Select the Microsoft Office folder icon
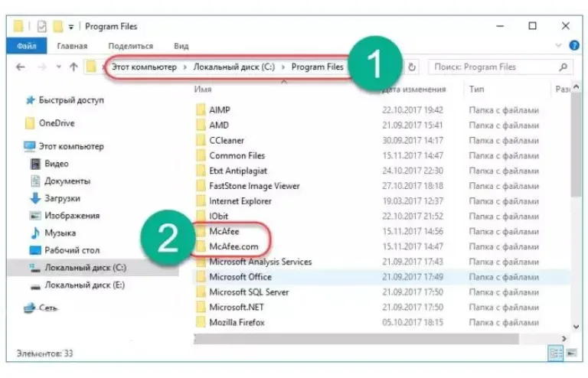The height and width of the screenshot is (378, 588). 201,277
